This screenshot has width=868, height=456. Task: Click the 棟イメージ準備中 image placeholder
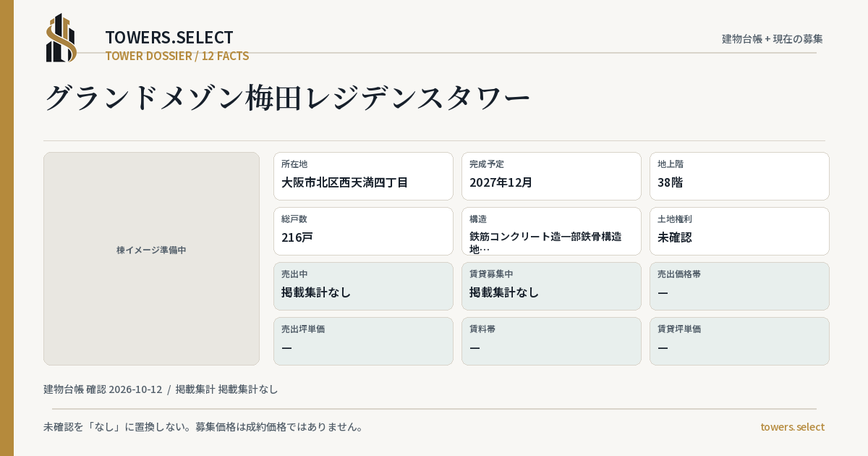pyautogui.click(x=151, y=258)
